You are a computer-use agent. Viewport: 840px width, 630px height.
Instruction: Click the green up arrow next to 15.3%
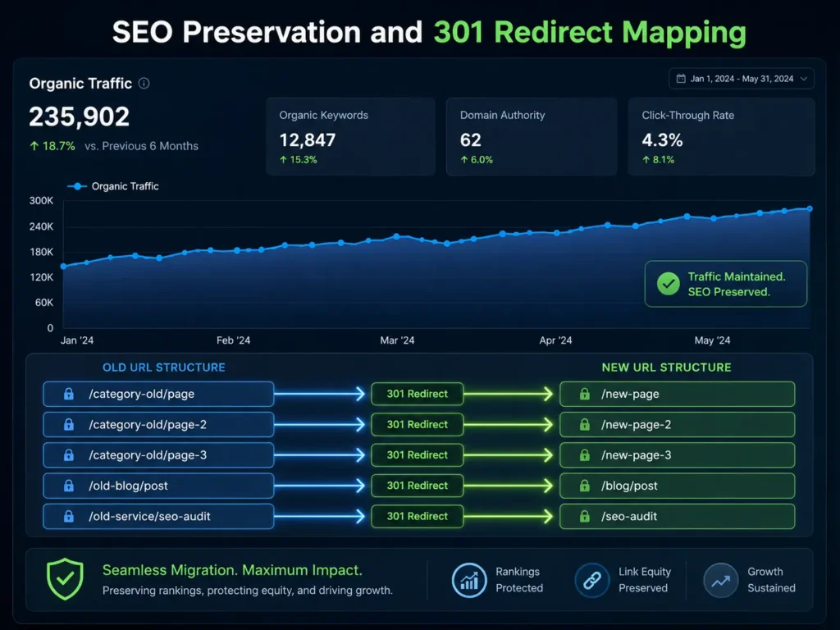click(x=283, y=160)
